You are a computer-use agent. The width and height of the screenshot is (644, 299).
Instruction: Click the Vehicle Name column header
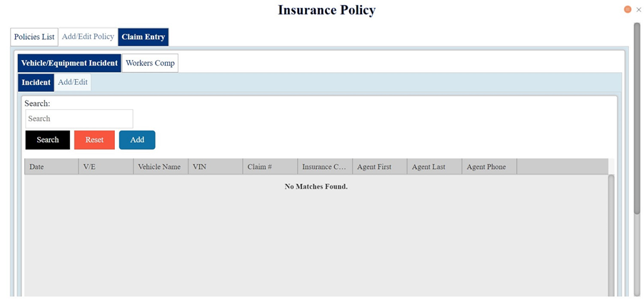161,167
